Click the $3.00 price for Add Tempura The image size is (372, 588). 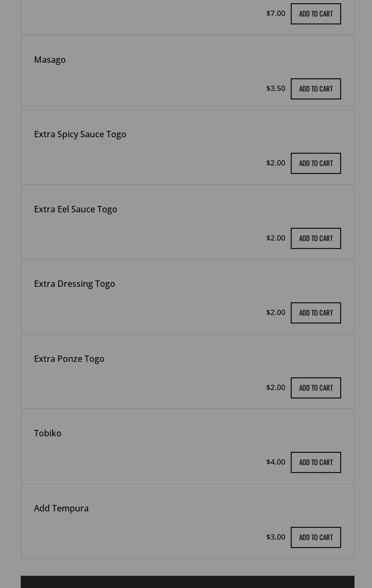pos(276,537)
